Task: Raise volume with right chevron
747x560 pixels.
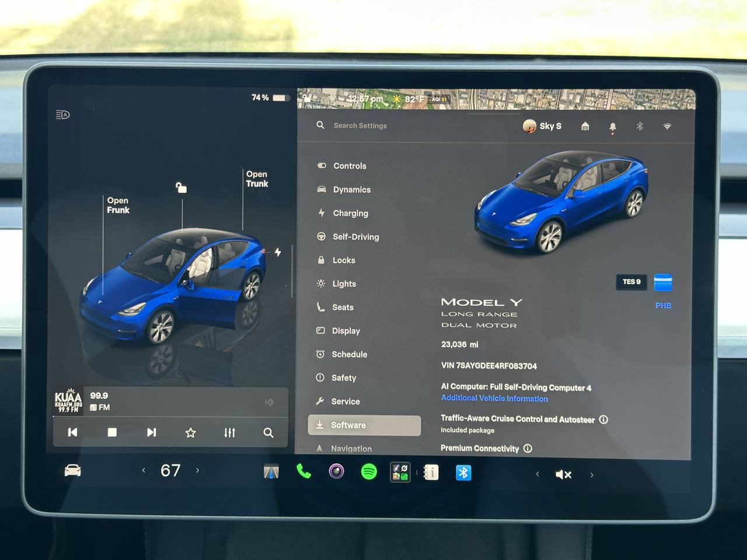Action: tap(592, 475)
